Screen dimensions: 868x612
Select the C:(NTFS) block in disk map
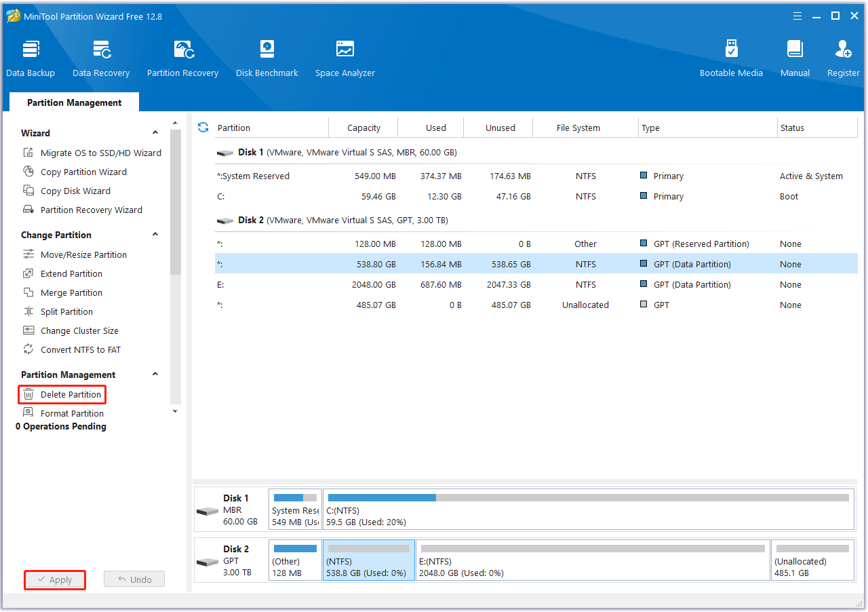click(x=589, y=509)
